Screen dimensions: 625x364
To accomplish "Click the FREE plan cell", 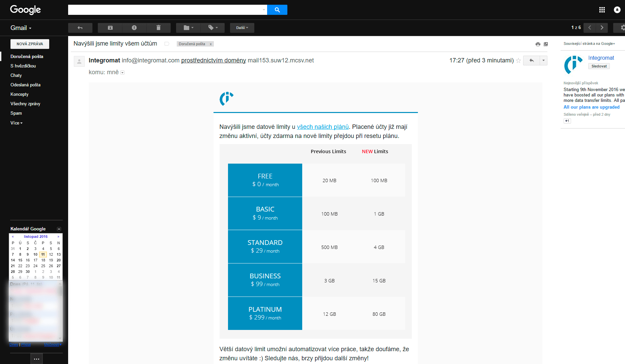I will coord(265,180).
